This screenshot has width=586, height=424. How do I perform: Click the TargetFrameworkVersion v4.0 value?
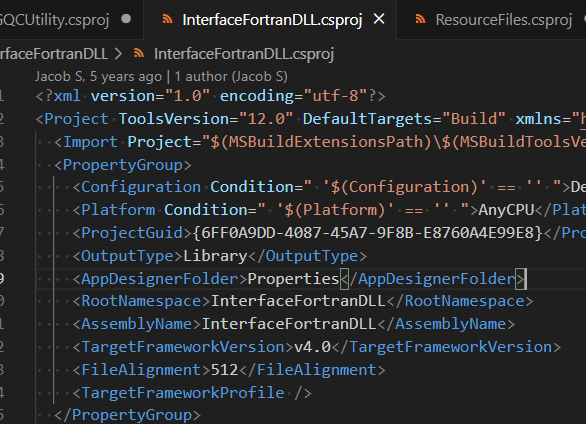point(312,347)
